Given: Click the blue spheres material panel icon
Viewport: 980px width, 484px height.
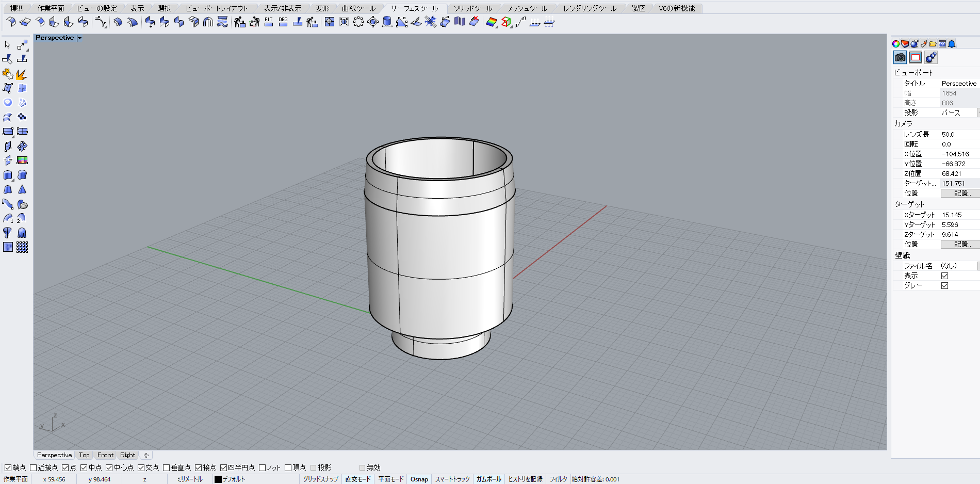Looking at the screenshot, I should (x=931, y=57).
